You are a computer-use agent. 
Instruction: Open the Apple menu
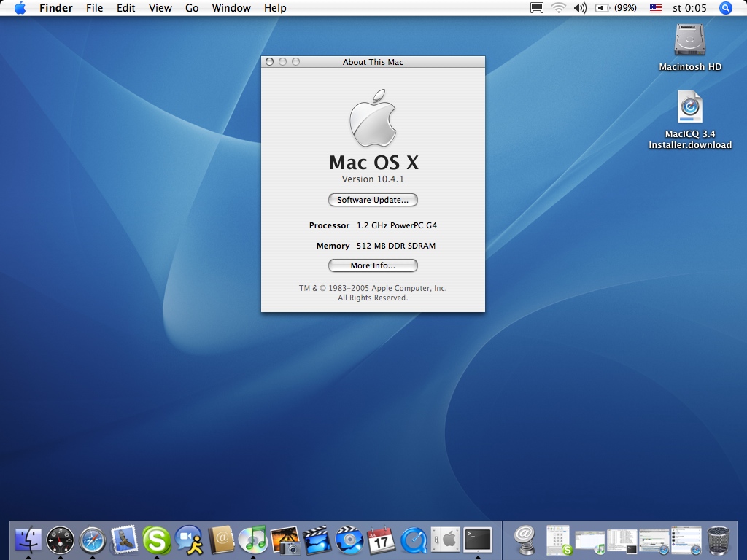(20, 8)
